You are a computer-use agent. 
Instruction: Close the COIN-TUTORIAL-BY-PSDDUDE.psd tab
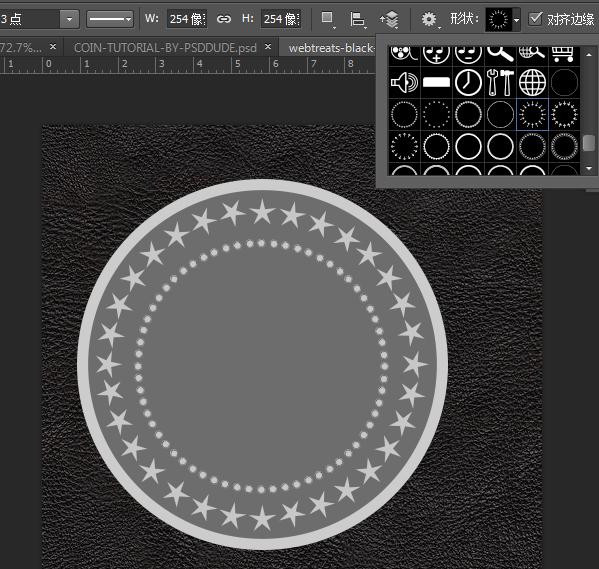coord(268,47)
